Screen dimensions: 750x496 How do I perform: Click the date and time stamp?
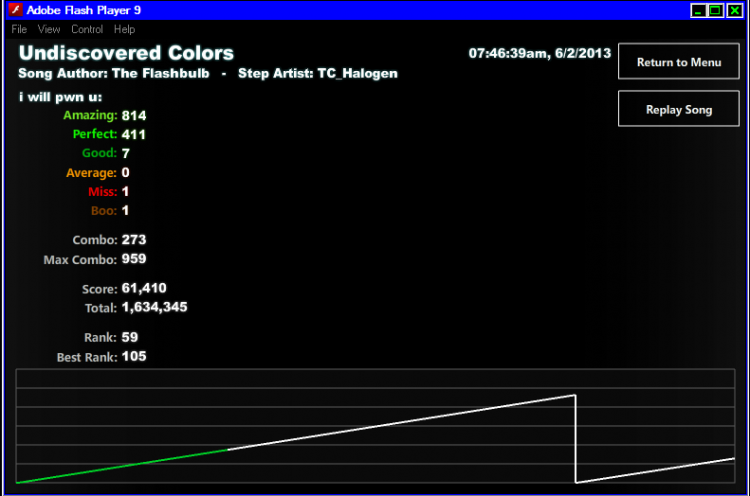pos(540,53)
